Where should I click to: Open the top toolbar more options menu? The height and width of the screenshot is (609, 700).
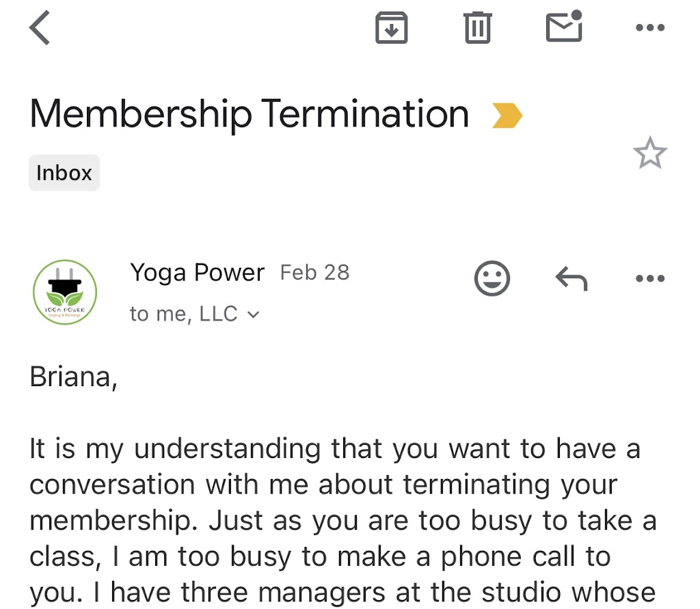649,28
